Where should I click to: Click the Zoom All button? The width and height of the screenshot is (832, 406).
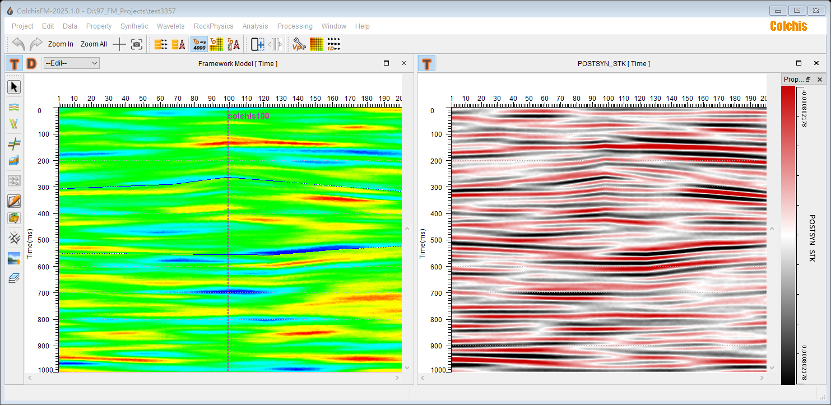93,44
